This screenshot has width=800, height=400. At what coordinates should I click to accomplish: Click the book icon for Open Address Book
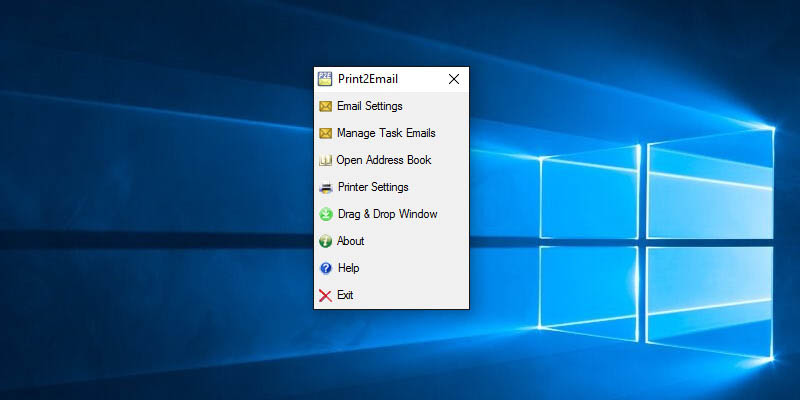325,160
